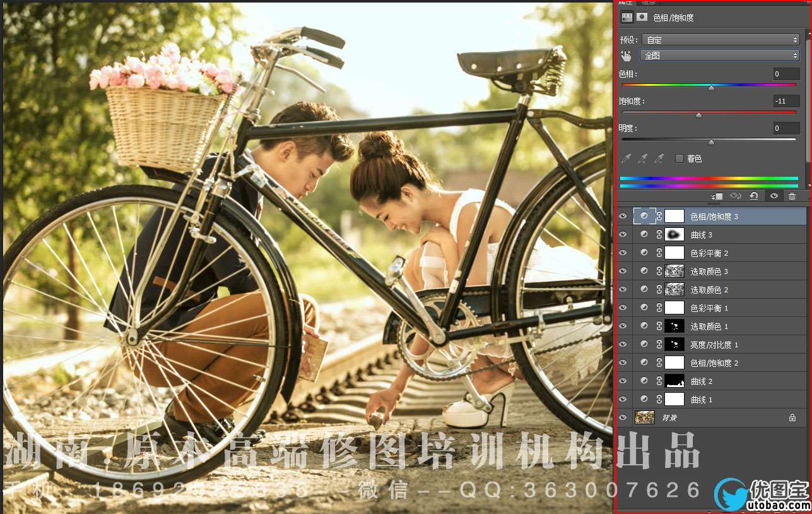Hide the 亮度/对比度 1 layer
The image size is (812, 514).
click(x=623, y=344)
